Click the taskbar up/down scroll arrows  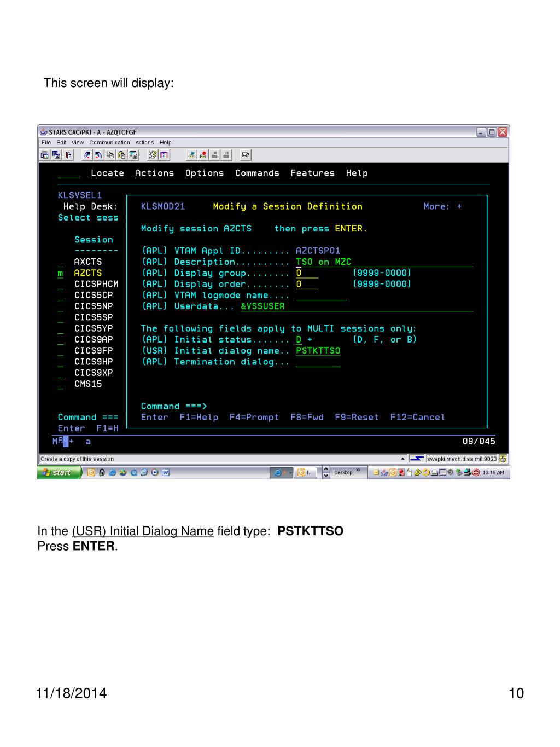(x=326, y=473)
